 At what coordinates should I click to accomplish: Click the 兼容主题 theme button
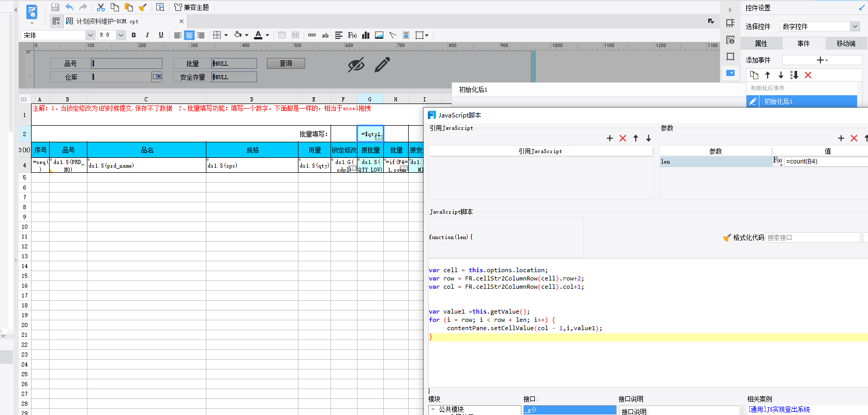coord(191,7)
